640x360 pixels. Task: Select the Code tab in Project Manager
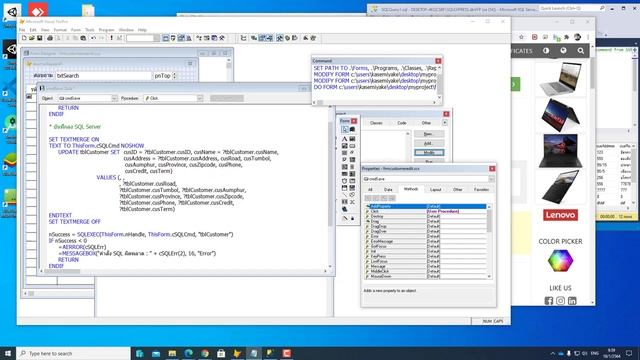pyautogui.click(x=402, y=123)
